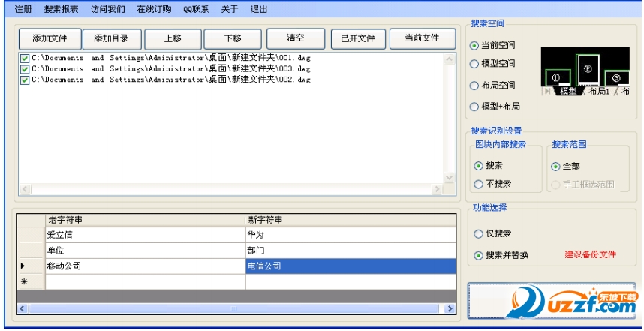Image resolution: width=644 pixels, height=331 pixels.
Task: Open the QQ联系 menu
Action: click(x=197, y=10)
